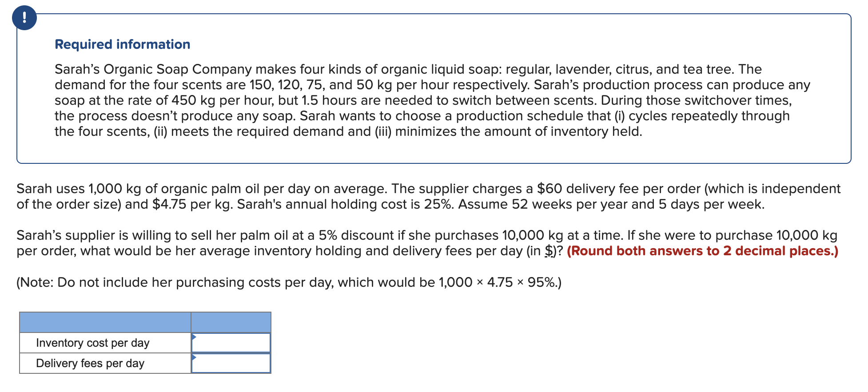The height and width of the screenshot is (392, 868).
Task: Click the blue header cell of answer column
Action: click(231, 323)
